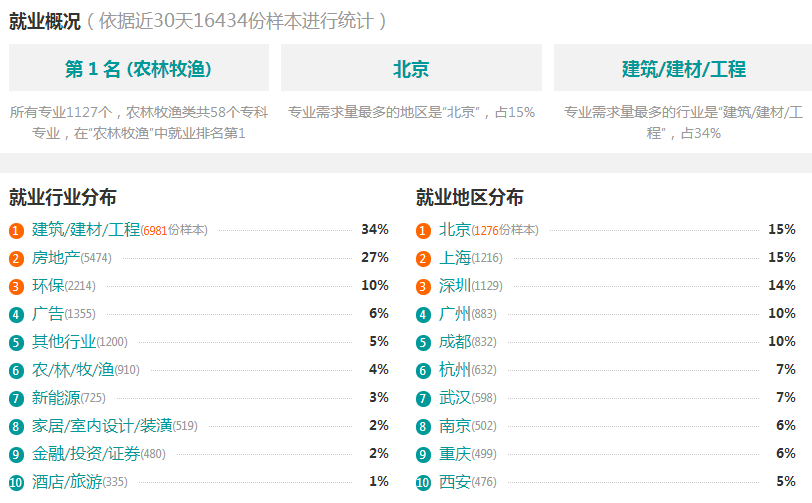Click teal rank 7 badge beside 武汉
812x503 pixels.
point(423,398)
